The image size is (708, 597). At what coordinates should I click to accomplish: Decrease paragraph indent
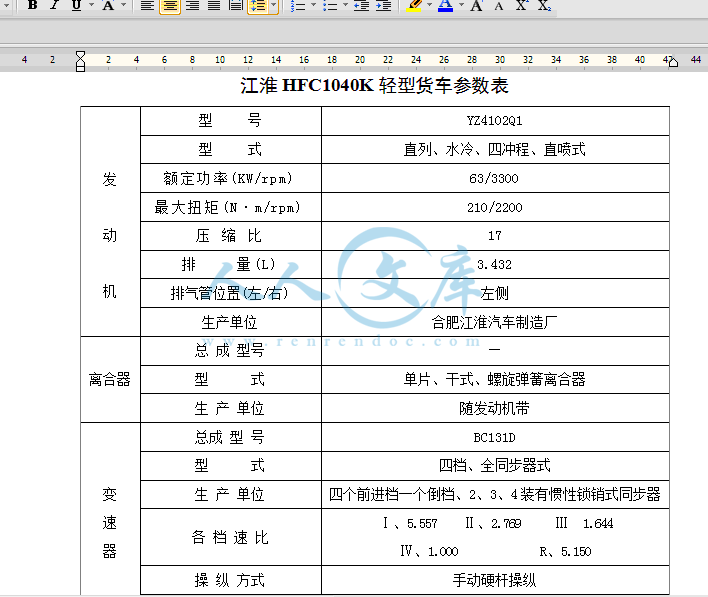[362, 5]
